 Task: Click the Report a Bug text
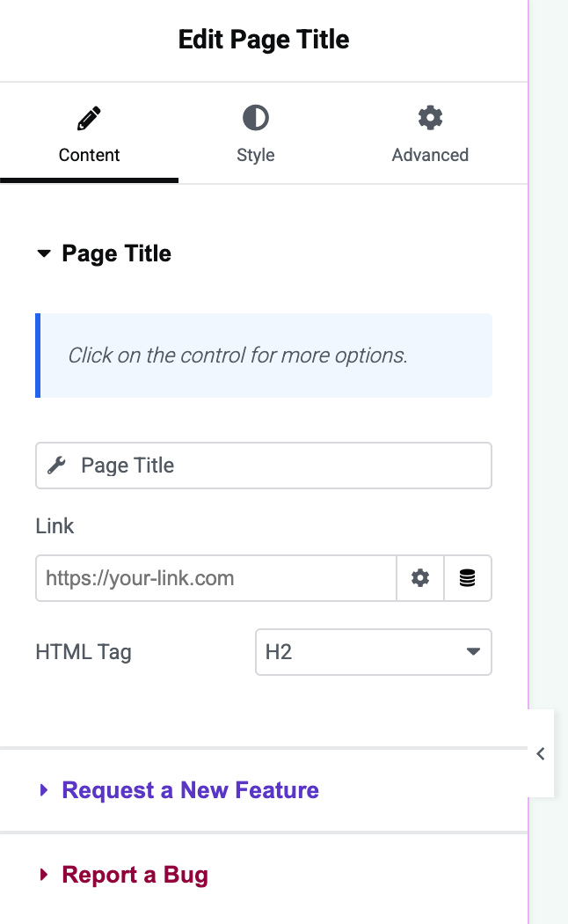tap(135, 875)
